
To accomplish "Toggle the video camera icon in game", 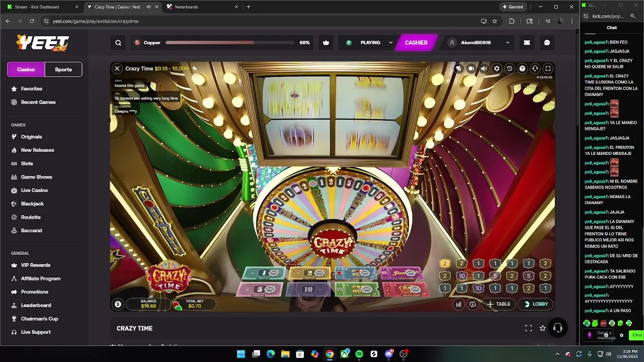I will (x=471, y=68).
